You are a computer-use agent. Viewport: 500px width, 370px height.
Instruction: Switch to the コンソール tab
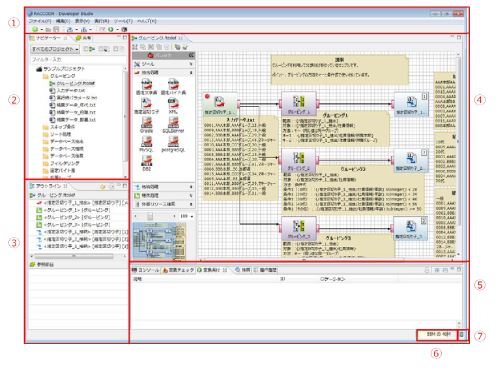click(145, 270)
